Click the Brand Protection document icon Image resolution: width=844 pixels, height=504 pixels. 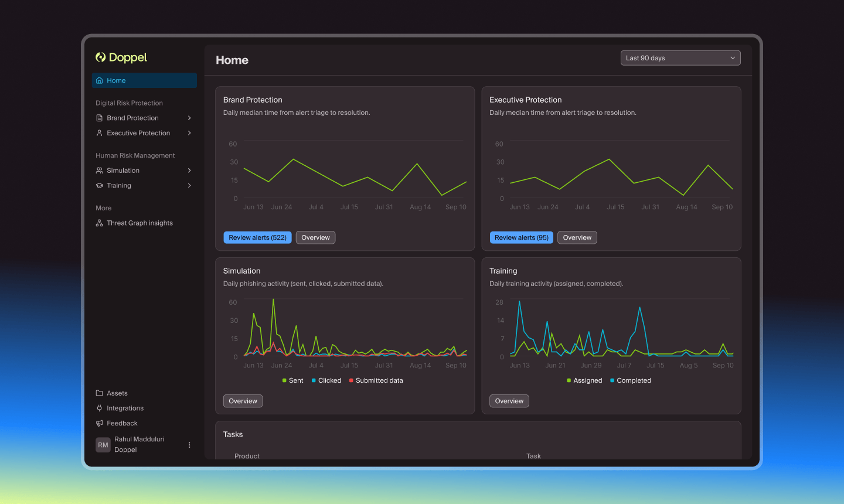100,118
